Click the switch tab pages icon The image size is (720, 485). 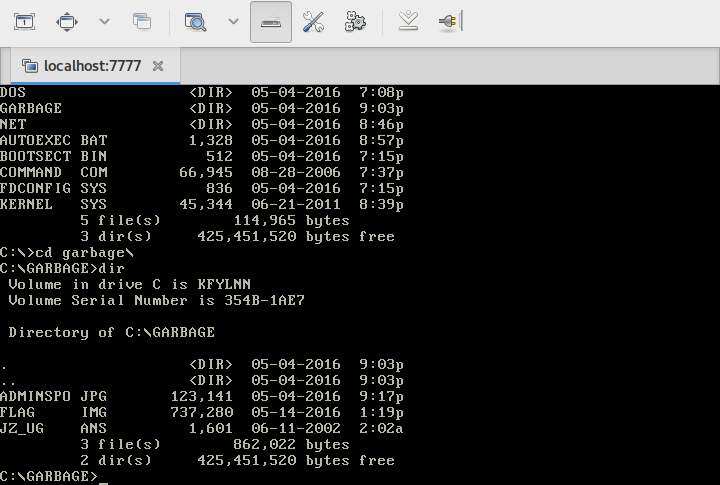(142, 22)
